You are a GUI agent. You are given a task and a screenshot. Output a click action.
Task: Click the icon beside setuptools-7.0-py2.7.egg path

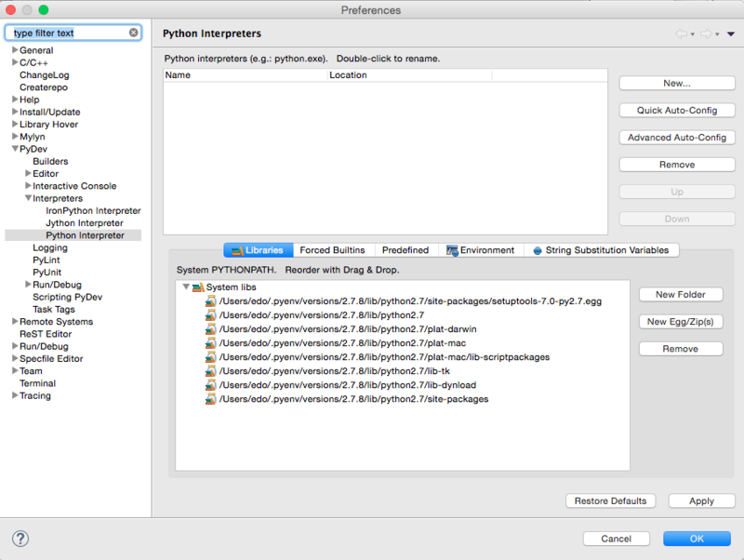point(211,301)
